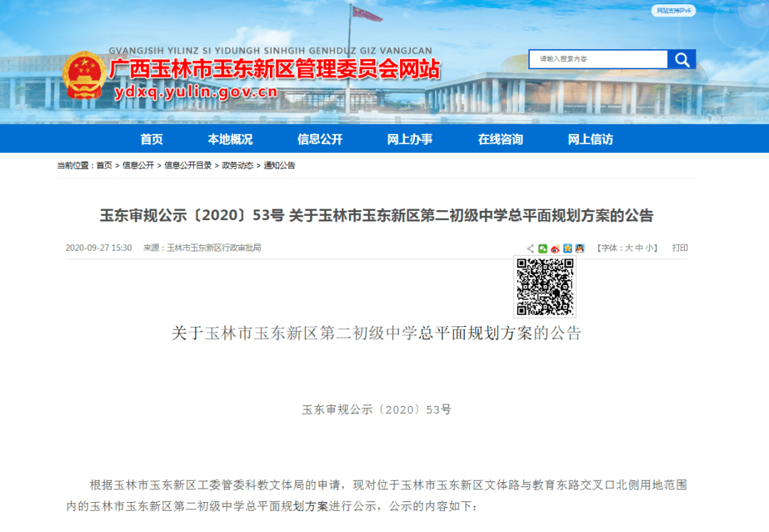
Task: Share via the QQ penguin icon
Action: point(580,249)
